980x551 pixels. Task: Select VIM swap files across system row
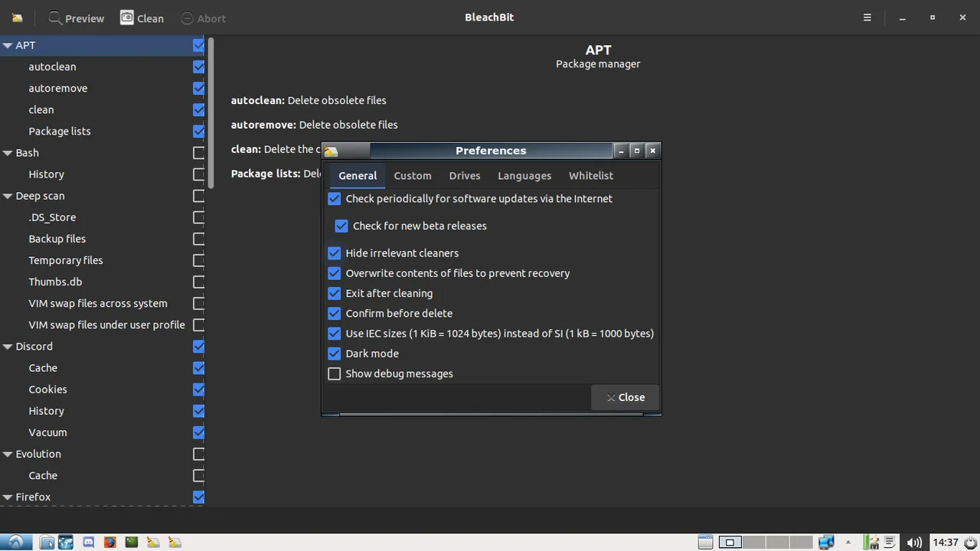point(103,303)
